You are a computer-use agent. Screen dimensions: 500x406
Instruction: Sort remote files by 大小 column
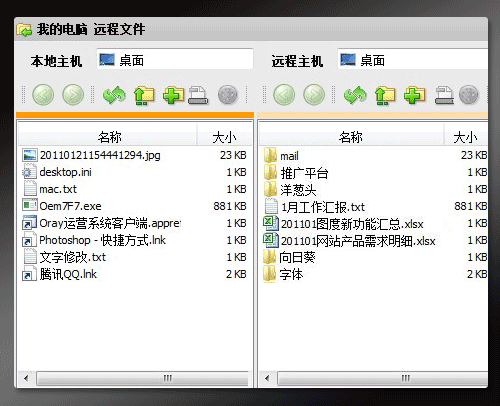[x=466, y=137]
